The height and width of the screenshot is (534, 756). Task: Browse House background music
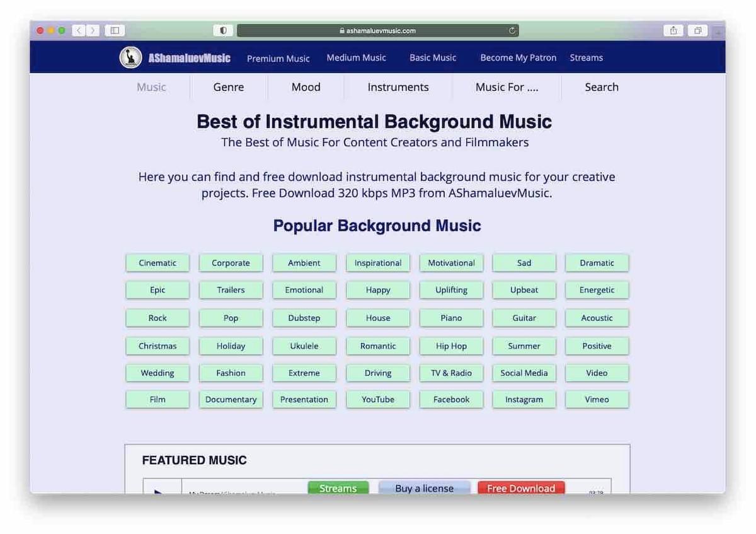tap(378, 318)
